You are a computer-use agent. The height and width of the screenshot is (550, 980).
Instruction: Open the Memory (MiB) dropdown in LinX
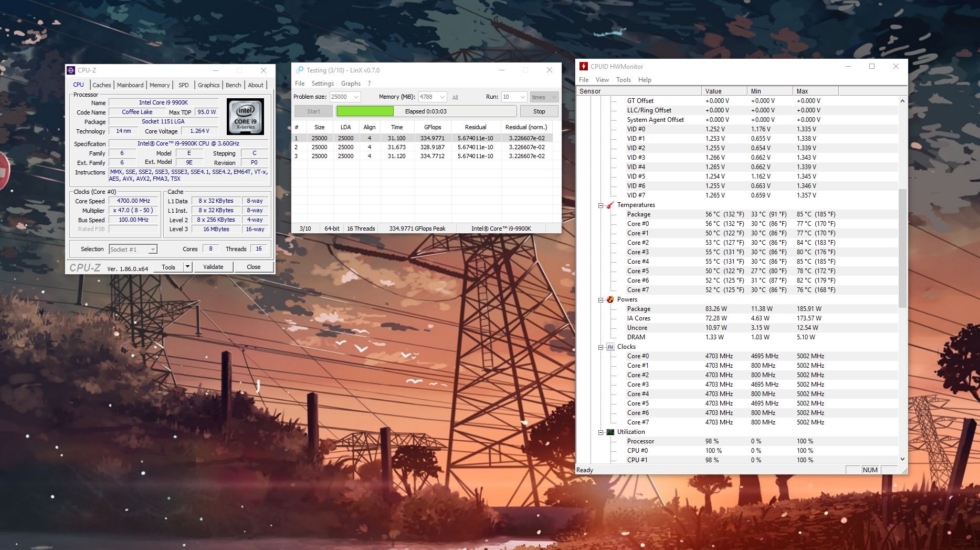click(x=442, y=97)
